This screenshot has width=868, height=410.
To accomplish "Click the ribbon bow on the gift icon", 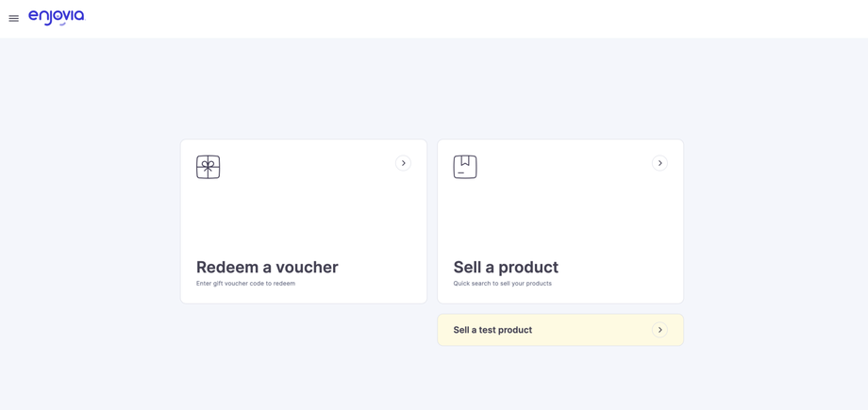I will [208, 163].
